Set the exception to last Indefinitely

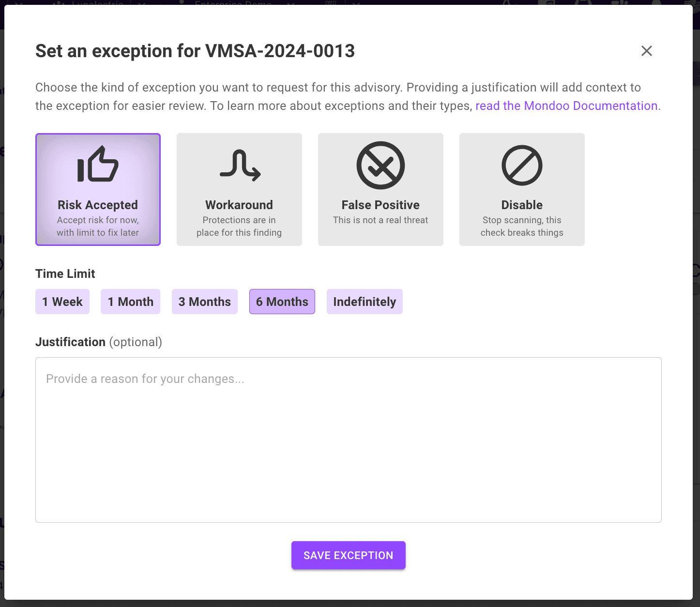tap(365, 302)
